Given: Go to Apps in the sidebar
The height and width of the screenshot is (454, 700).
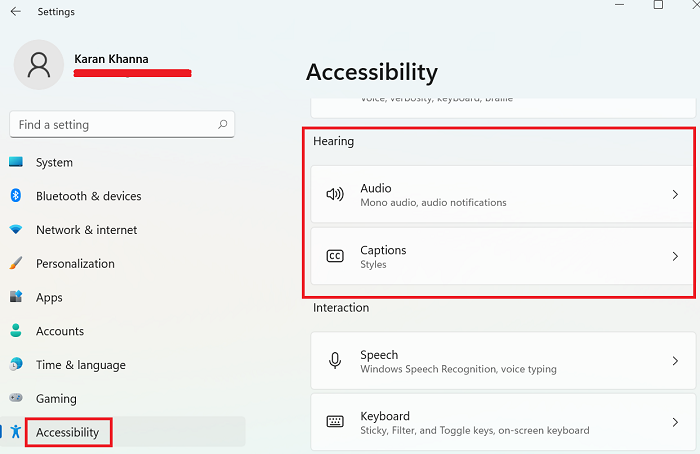Looking at the screenshot, I should tap(49, 297).
